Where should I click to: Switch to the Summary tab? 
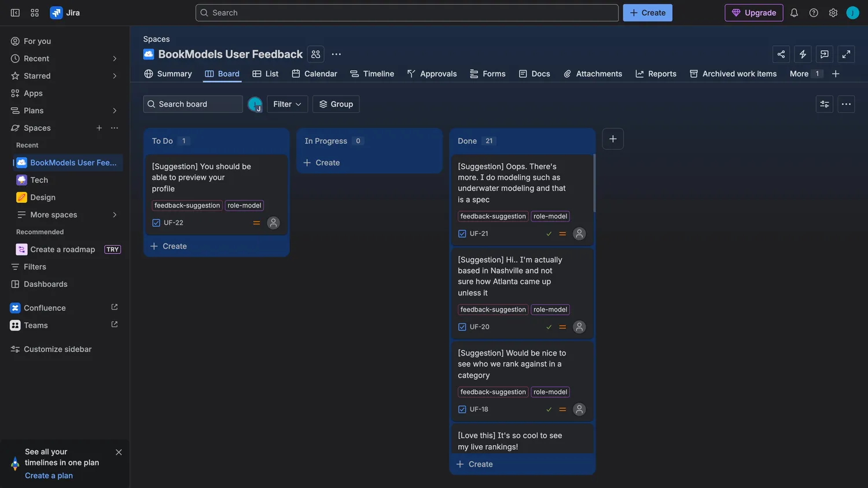coord(168,73)
